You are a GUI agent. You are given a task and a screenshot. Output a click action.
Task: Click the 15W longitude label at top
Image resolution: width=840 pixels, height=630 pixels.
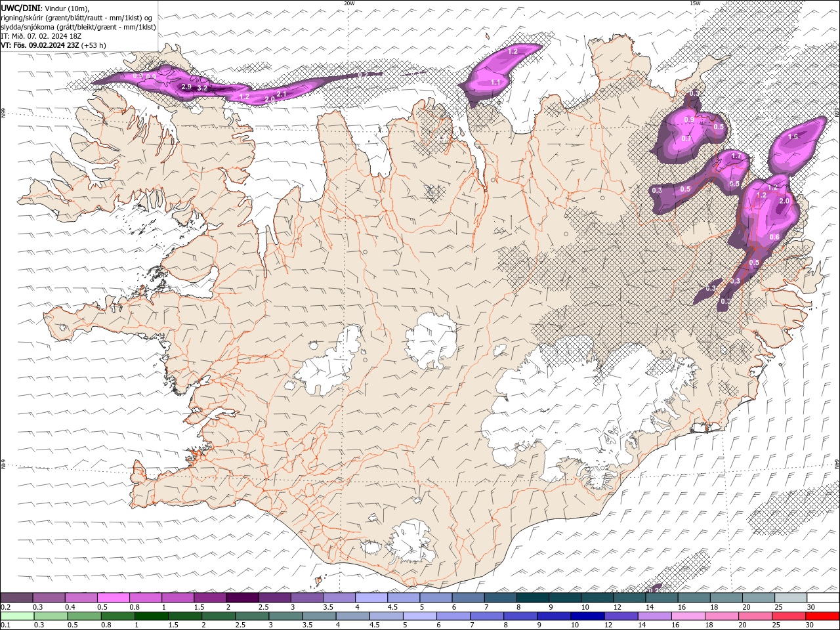[695, 3]
